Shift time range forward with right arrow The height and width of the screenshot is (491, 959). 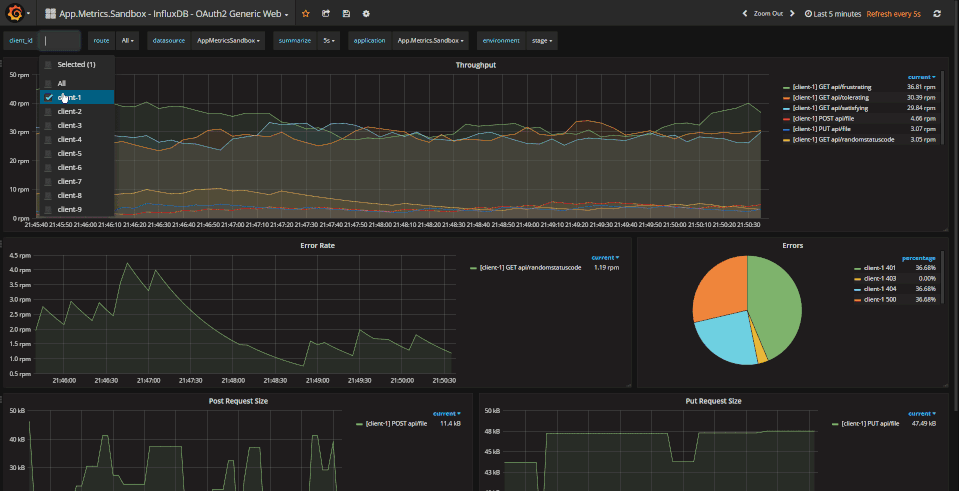tap(793, 14)
